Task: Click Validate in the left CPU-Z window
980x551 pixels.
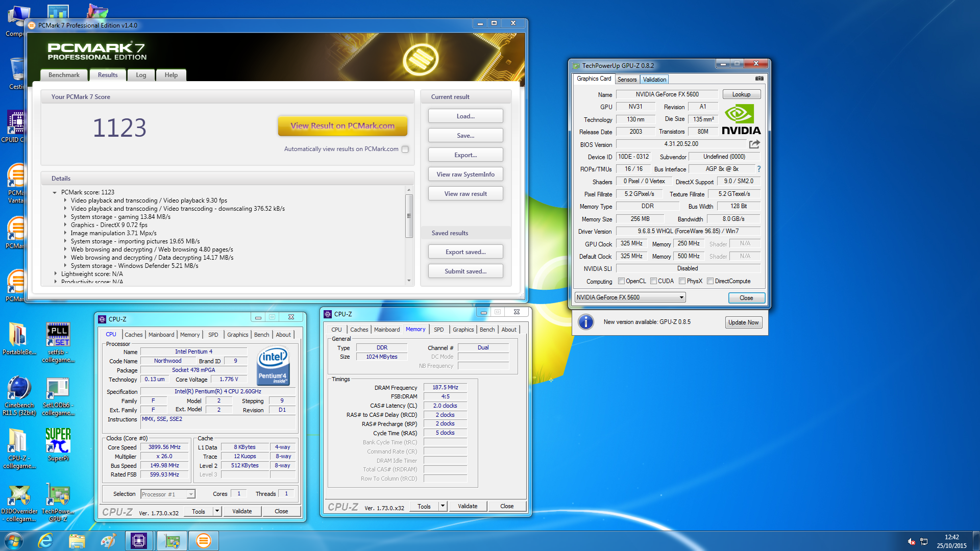Action: [242, 511]
